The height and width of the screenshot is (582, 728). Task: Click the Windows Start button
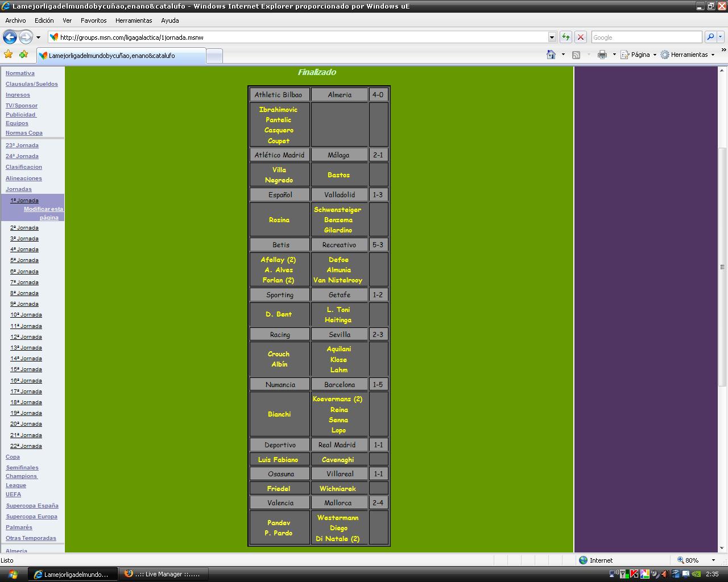click(13, 574)
